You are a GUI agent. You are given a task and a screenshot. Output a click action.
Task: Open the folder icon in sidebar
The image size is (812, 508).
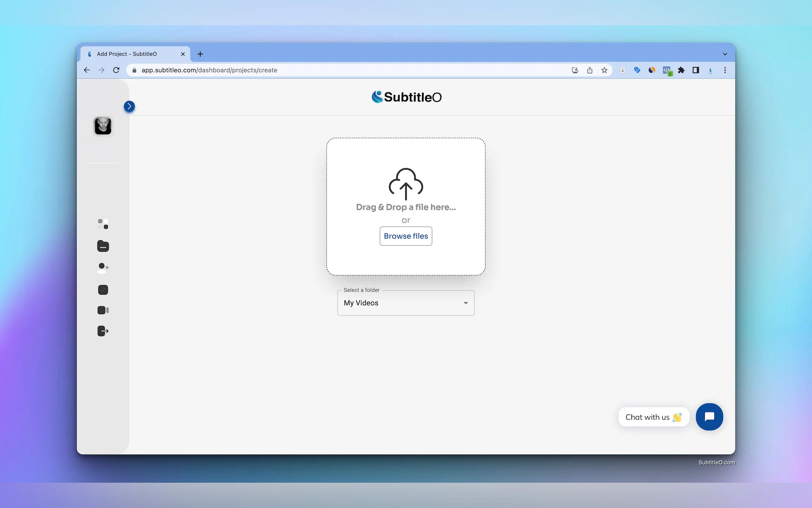click(103, 246)
